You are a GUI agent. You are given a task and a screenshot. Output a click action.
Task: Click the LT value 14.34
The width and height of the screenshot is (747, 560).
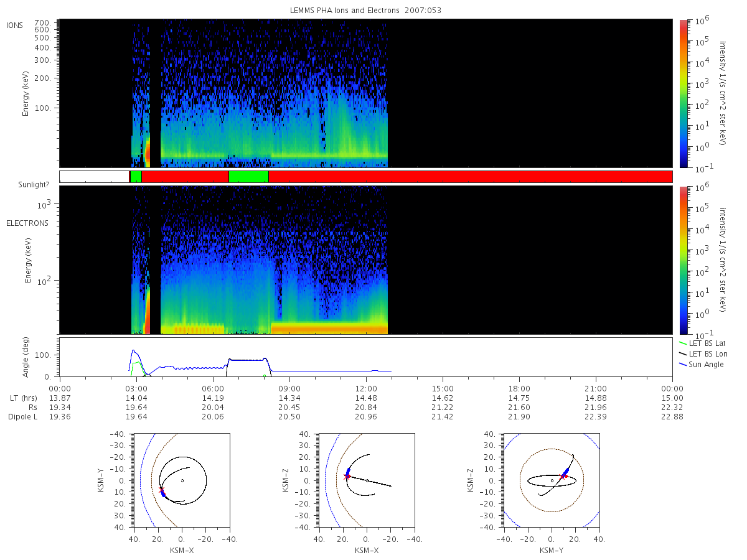[x=289, y=398]
